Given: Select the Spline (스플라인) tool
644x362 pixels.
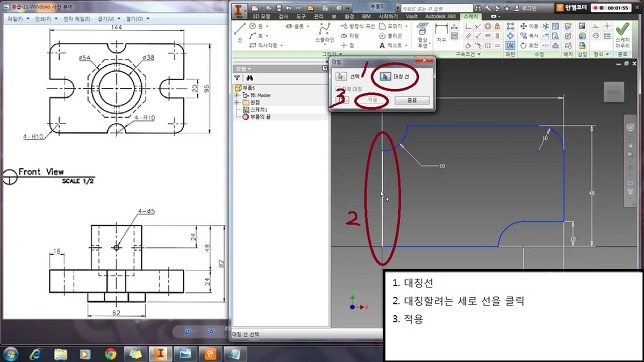Looking at the screenshot, I should click(324, 33).
